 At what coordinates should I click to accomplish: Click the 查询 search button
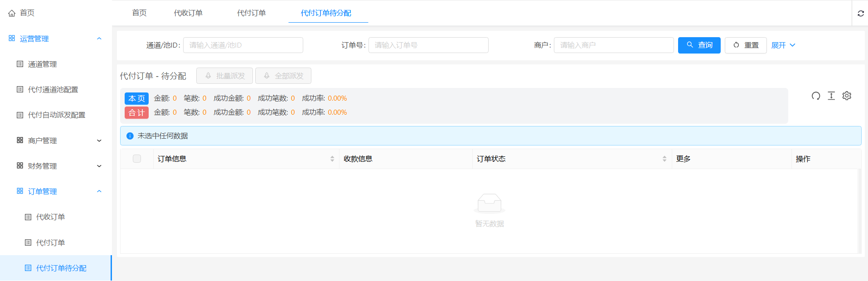[699, 45]
